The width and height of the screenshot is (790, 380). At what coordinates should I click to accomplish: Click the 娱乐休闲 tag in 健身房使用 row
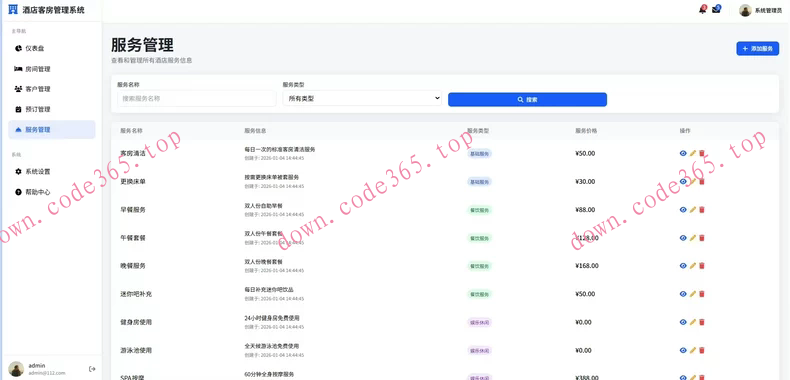(479, 323)
